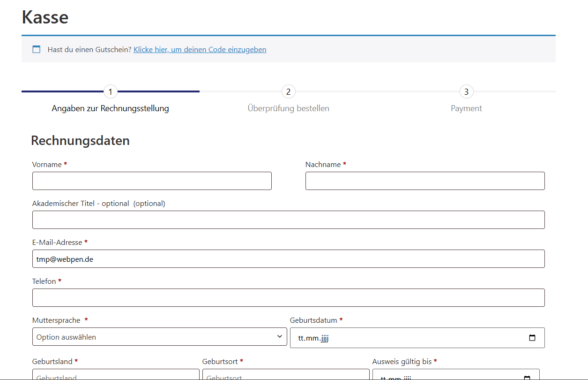Image resolution: width=588 pixels, height=380 pixels.
Task: Click the Geburtsort input field
Action: (286, 374)
